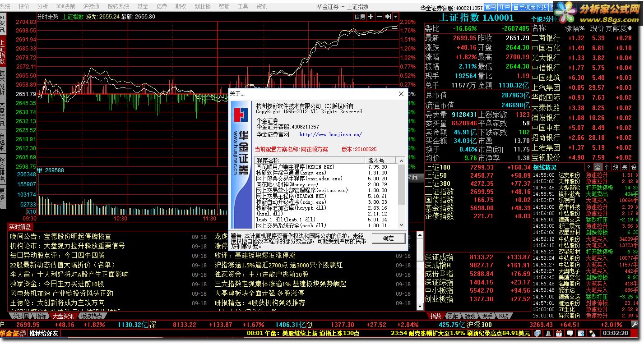The image size is (644, 344).
Task: Open the 基金 menu
Action: [143, 6]
